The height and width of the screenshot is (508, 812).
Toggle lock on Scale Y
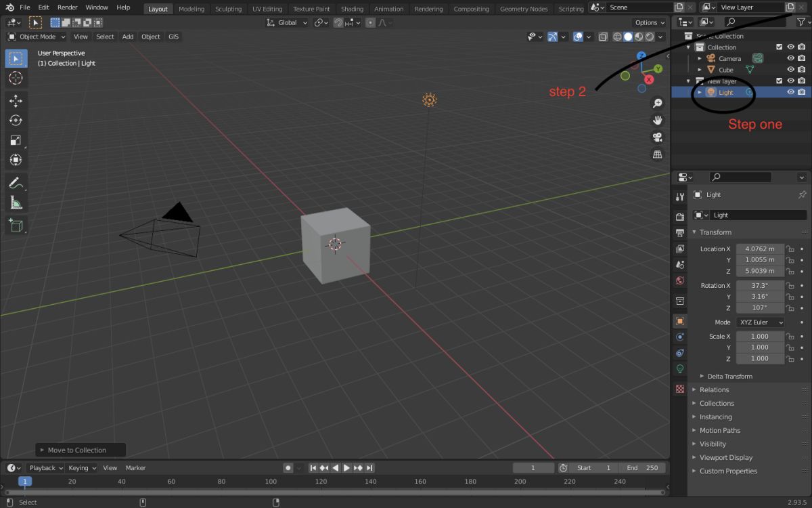pos(790,347)
